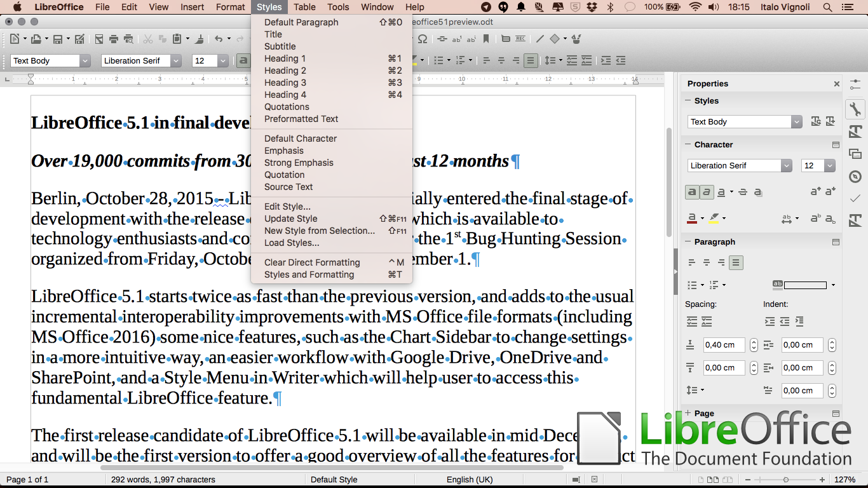Click the Insert Comment toolbar icon
The image size is (868, 488).
(x=506, y=39)
